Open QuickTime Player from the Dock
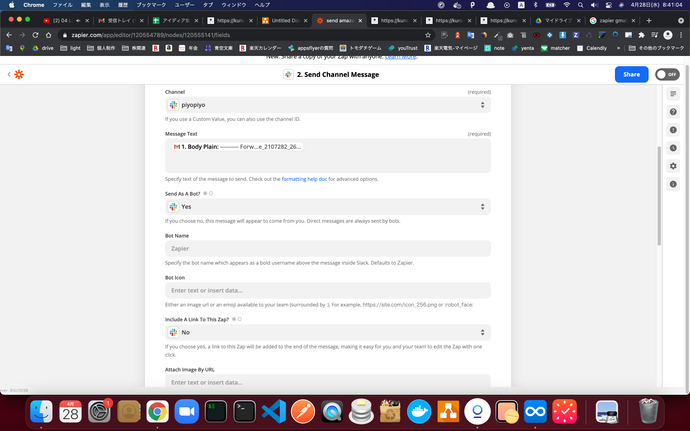Image resolution: width=690 pixels, height=431 pixels. (x=332, y=412)
